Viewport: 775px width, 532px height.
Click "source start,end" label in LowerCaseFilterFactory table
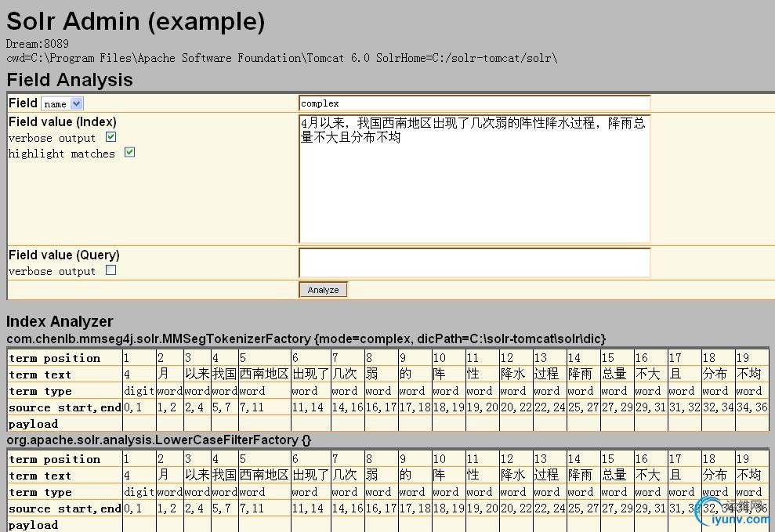(65, 508)
